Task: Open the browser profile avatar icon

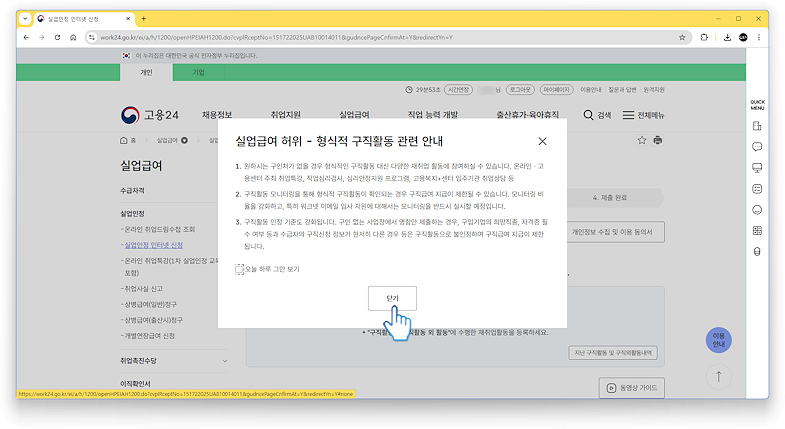Action: (x=743, y=38)
